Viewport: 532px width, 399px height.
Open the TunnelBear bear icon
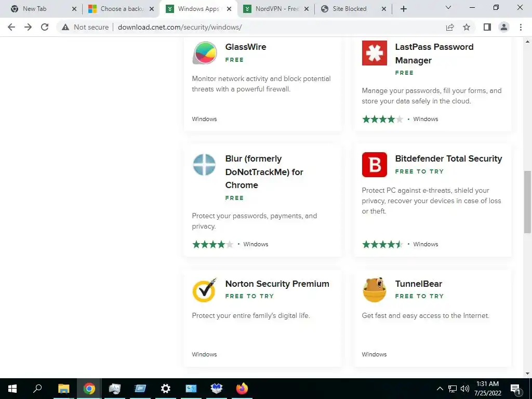coord(374,290)
